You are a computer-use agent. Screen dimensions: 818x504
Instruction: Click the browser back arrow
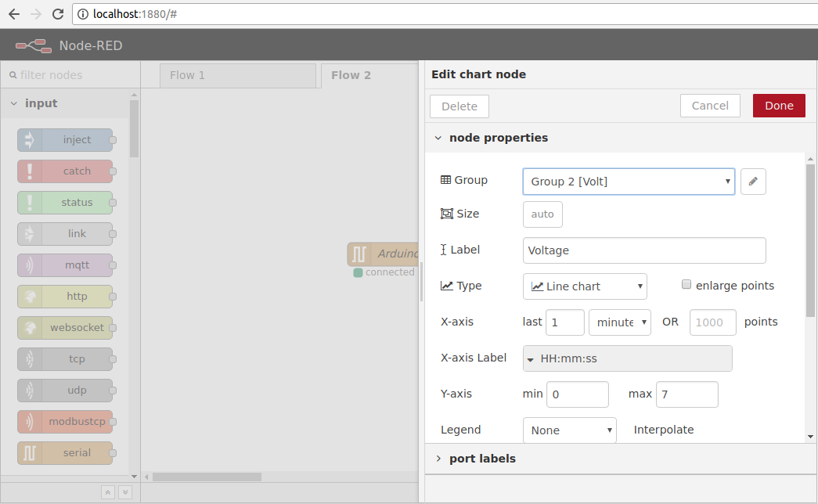14,14
